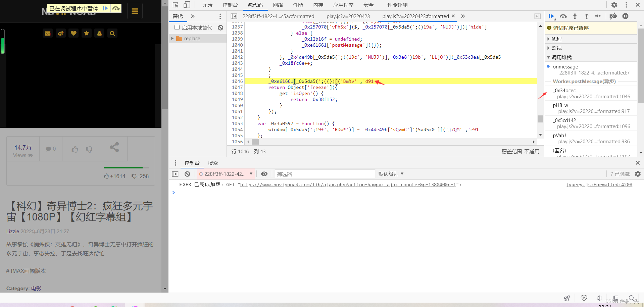Viewport: 644px width, 307px height.
Task: Hide the sources navigator pane icon
Action: pos(234,16)
